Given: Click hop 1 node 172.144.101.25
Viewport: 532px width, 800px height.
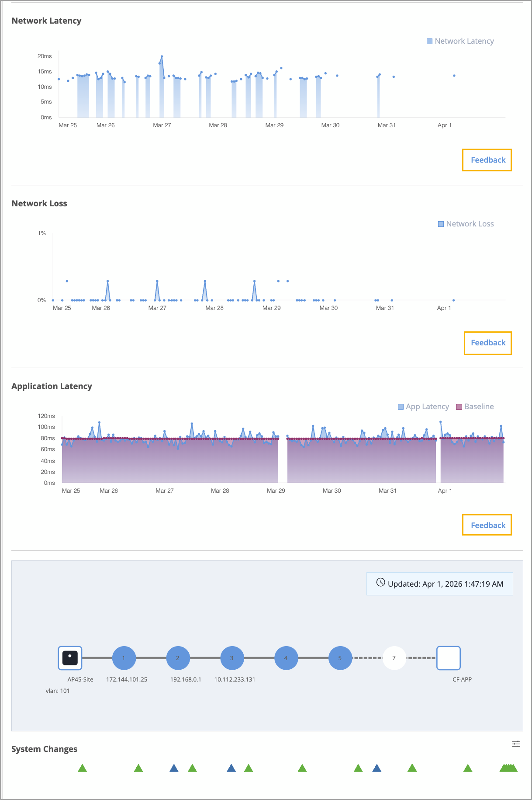Looking at the screenshot, I should tap(124, 658).
